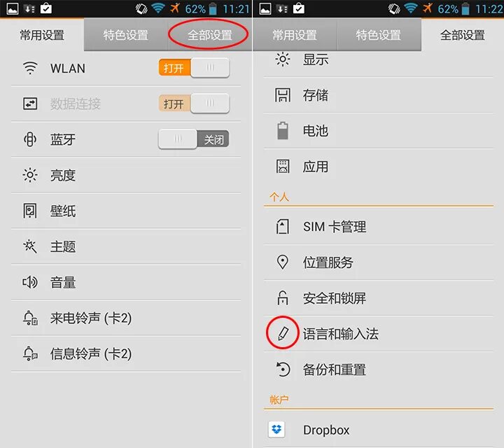Open SIM 卡管理 entry
Screen dimensions: 504x448
(x=379, y=227)
